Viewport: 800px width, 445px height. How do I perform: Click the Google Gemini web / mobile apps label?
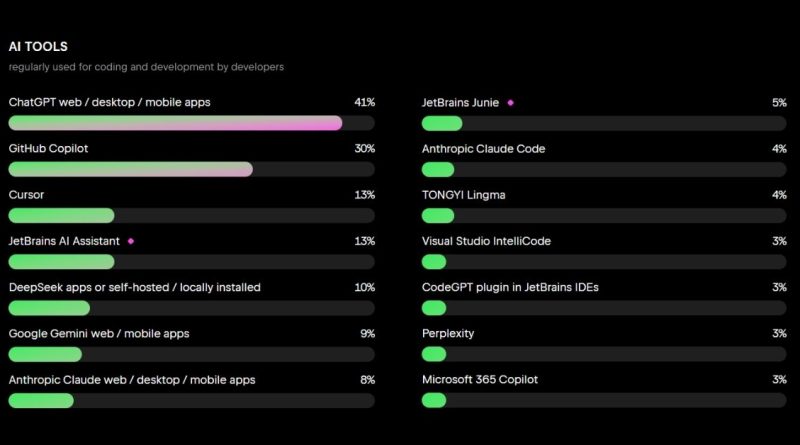(98, 333)
